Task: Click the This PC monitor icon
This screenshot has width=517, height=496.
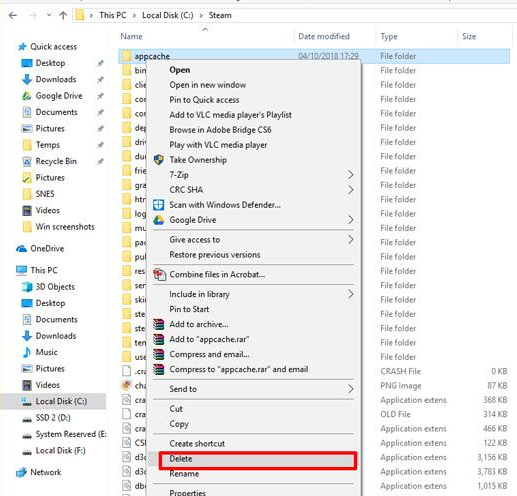Action: click(21, 270)
